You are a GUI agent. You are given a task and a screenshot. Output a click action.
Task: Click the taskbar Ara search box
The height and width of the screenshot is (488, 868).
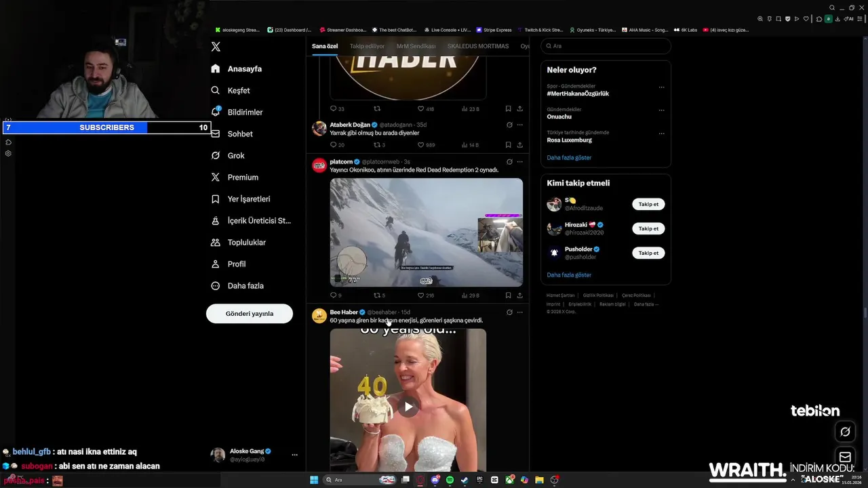click(x=360, y=480)
